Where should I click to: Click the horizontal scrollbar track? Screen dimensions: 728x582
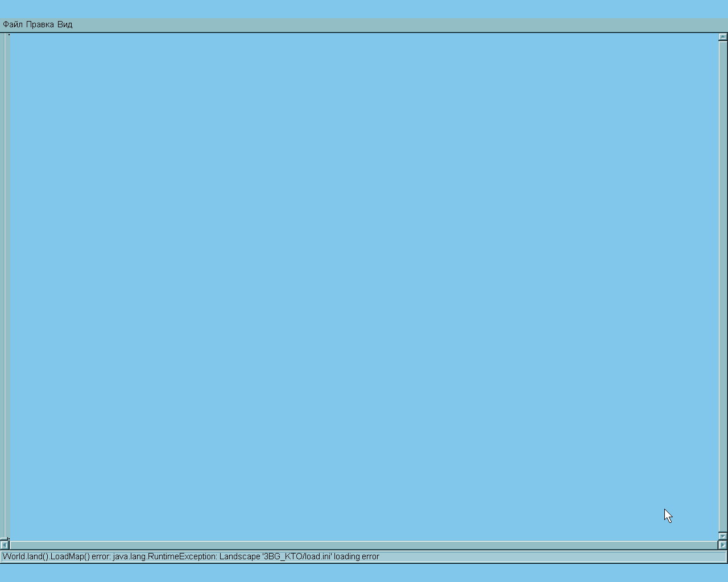click(x=363, y=544)
